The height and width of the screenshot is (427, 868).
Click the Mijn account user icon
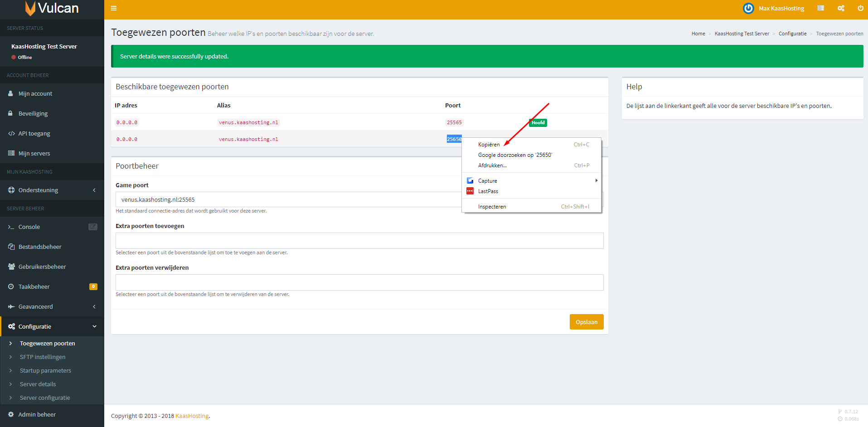pyautogui.click(x=10, y=93)
